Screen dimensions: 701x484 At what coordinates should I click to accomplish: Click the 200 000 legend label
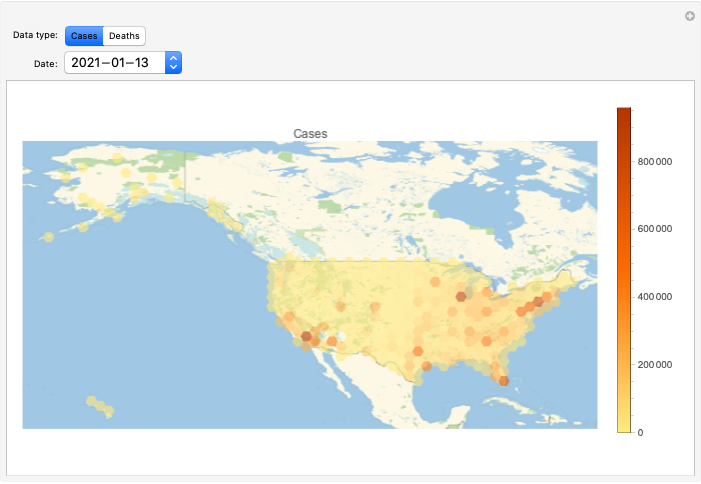(x=655, y=365)
